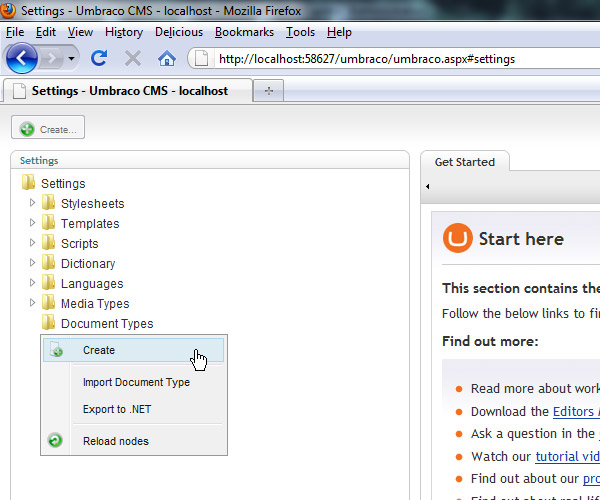Screen dimensions: 600x500
Task: Click the Create... button with green plus
Action: click(48, 127)
